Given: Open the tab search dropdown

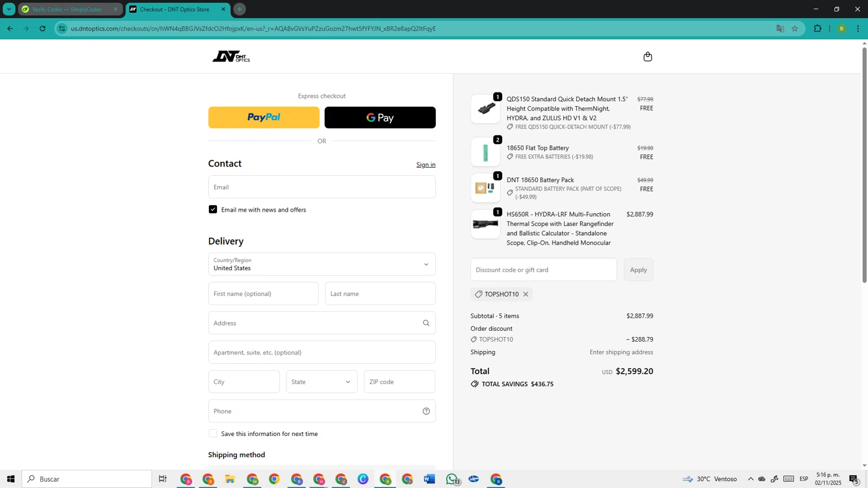Looking at the screenshot, I should click(9, 9).
